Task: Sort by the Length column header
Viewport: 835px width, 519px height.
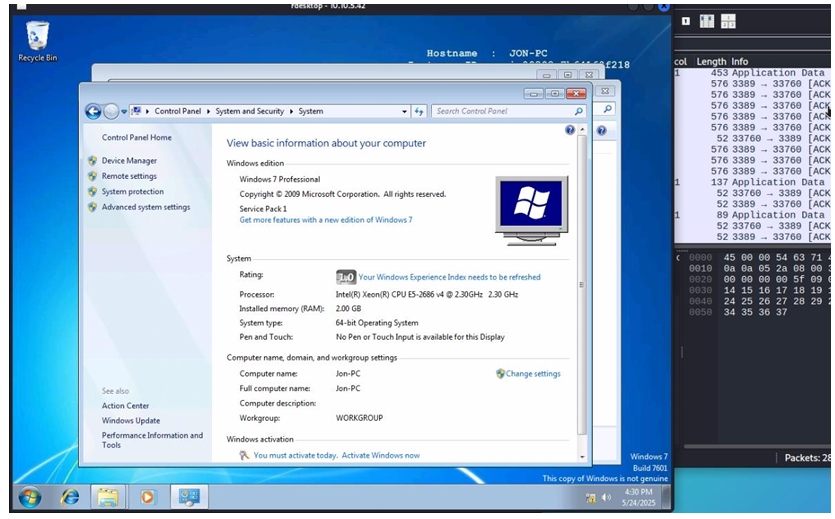Action: [x=711, y=61]
